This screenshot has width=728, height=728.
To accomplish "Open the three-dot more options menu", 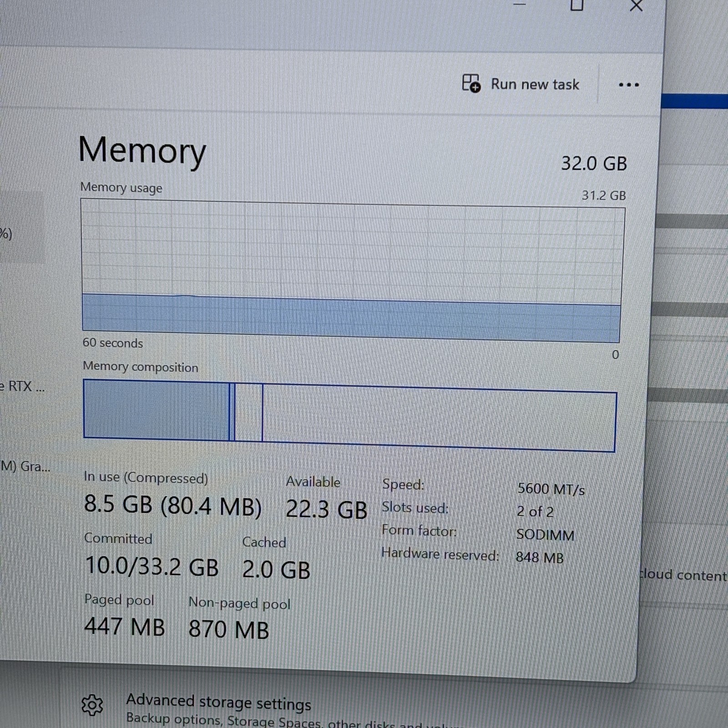I will 629,85.
